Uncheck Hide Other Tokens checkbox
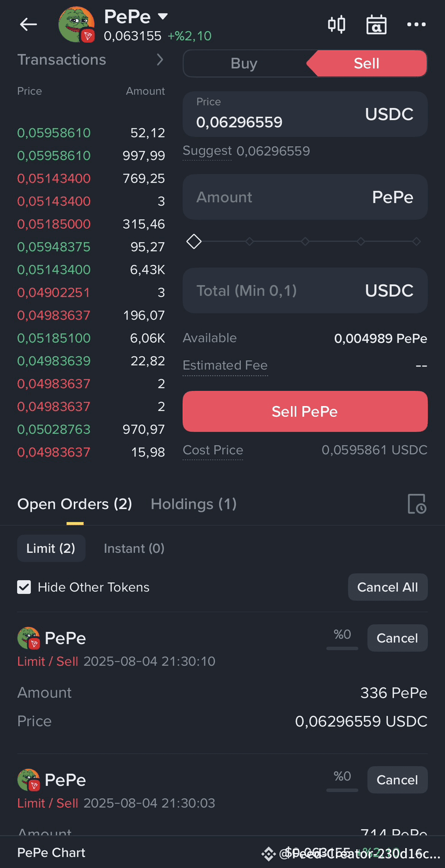The height and width of the screenshot is (868, 445). [24, 587]
